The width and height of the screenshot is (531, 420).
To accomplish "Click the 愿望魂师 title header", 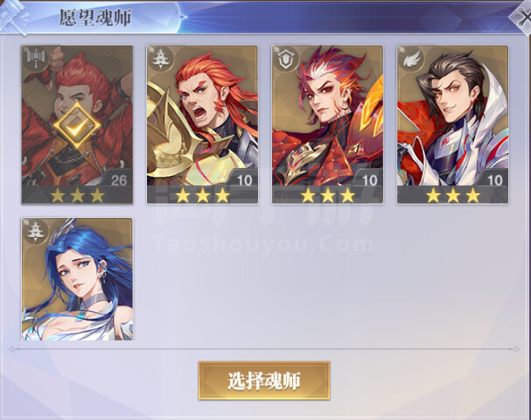I will [x=95, y=17].
